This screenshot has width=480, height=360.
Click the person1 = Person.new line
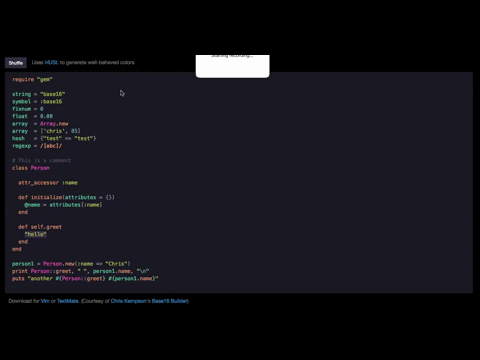[x=71, y=264]
